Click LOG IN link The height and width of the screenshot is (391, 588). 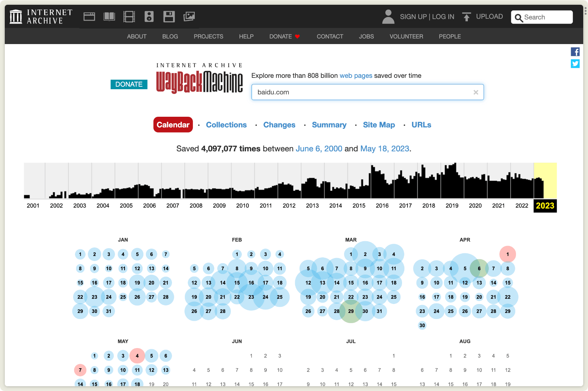click(443, 17)
